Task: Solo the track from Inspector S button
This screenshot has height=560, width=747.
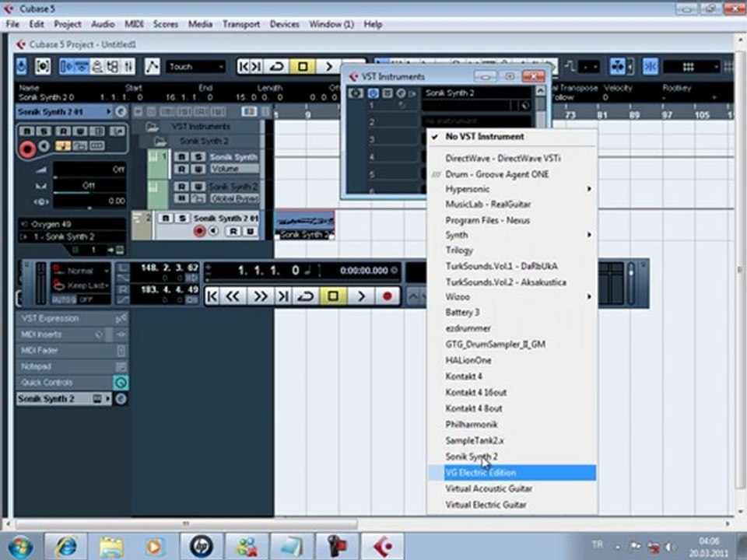Action: pyautogui.click(x=44, y=131)
